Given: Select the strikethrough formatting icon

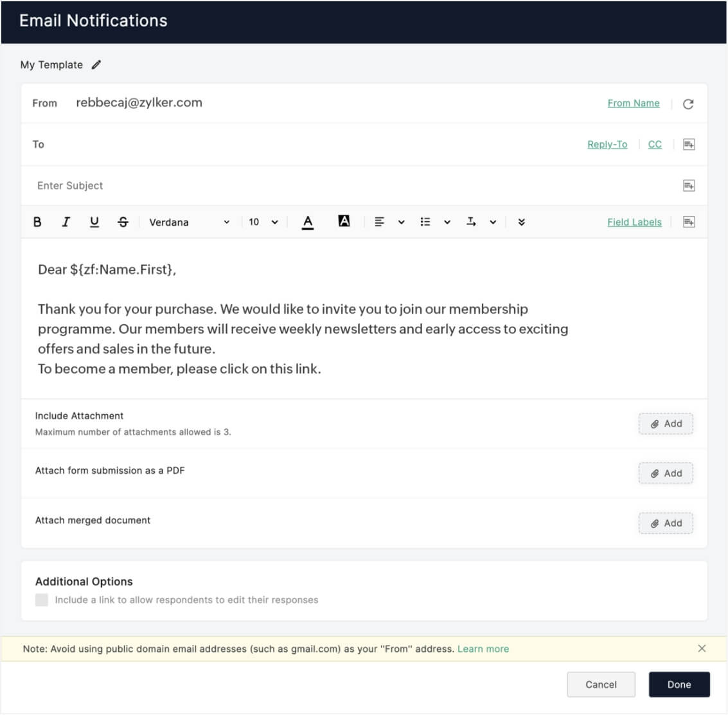Looking at the screenshot, I should pyautogui.click(x=123, y=222).
